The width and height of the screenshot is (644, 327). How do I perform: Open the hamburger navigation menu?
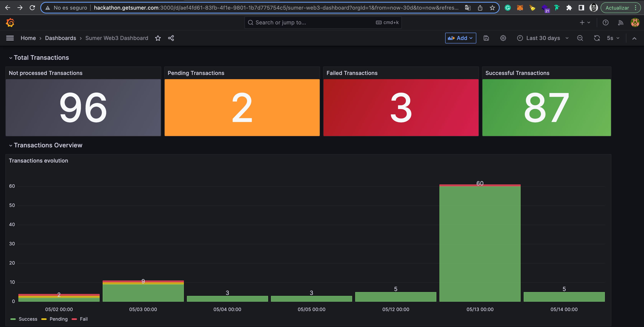10,38
